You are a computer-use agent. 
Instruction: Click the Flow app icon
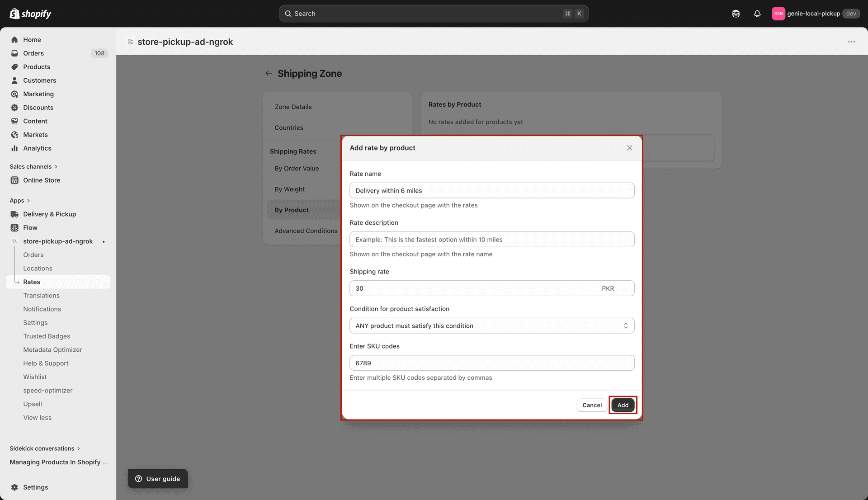(14, 228)
